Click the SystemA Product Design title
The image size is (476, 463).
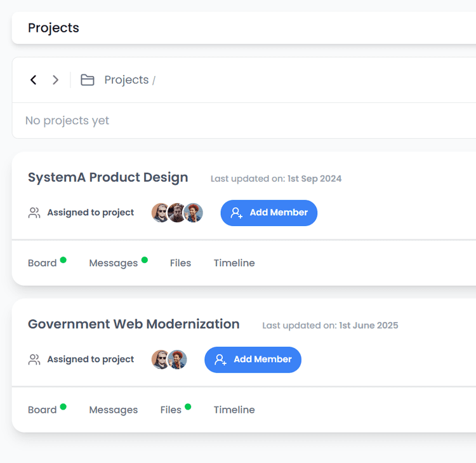pyautogui.click(x=108, y=177)
